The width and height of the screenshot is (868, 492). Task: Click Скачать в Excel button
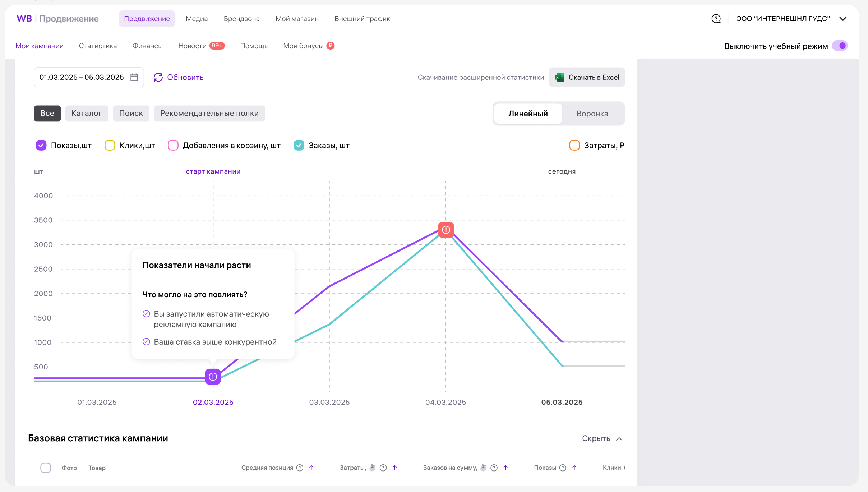tap(587, 77)
